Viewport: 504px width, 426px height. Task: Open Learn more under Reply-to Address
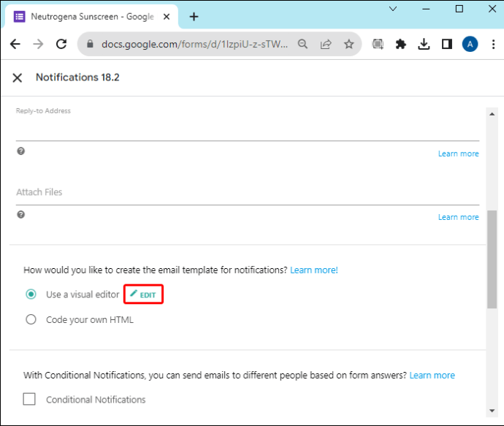459,153
